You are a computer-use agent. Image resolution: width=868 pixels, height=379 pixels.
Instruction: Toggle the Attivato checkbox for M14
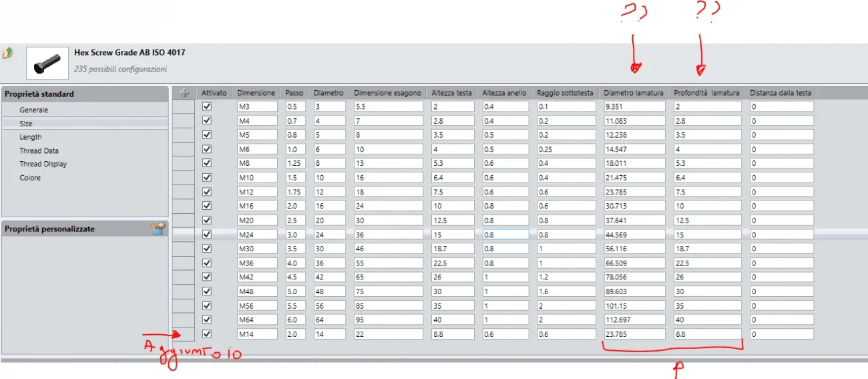(x=207, y=334)
